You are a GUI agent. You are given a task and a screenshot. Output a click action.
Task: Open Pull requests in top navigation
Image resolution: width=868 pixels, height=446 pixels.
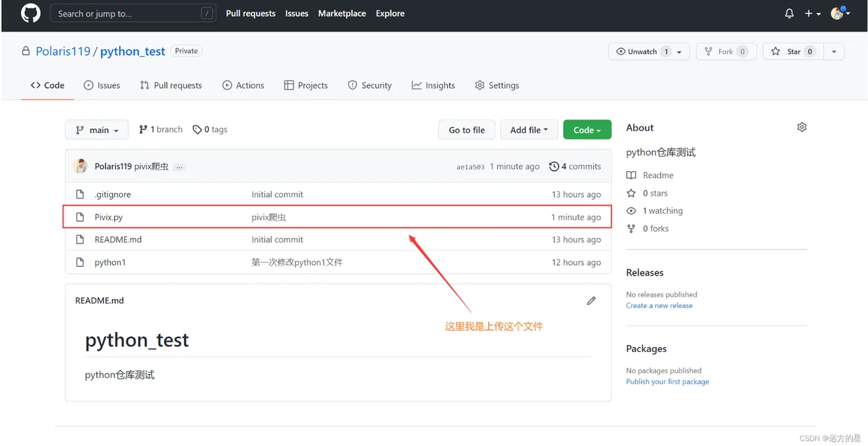click(250, 13)
